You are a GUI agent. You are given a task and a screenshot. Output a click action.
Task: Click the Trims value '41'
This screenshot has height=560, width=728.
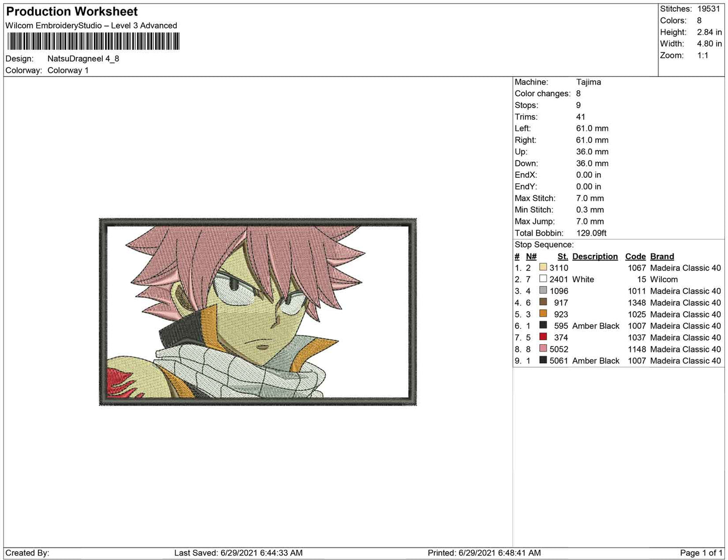click(581, 117)
